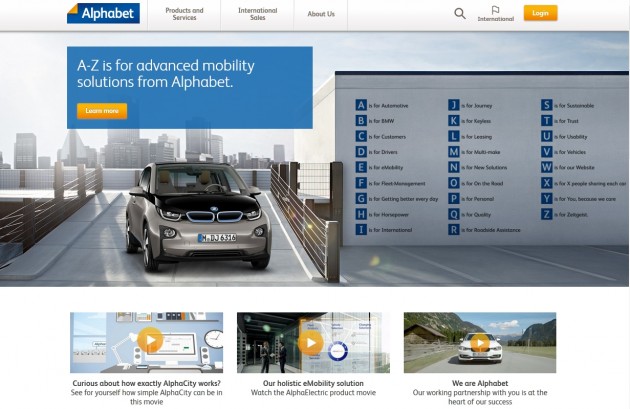
Task: Open the search magnifier icon
Action: [x=459, y=14]
